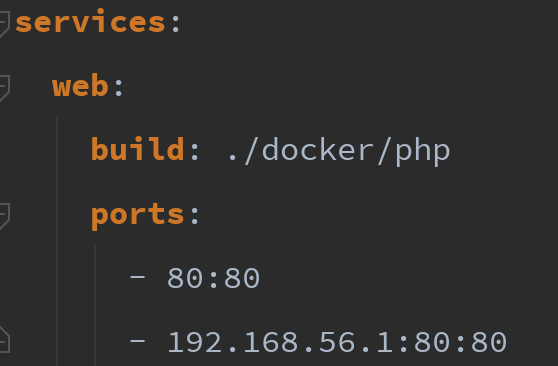Click the php segment of the build path
The height and width of the screenshot is (366, 558).
point(423,151)
